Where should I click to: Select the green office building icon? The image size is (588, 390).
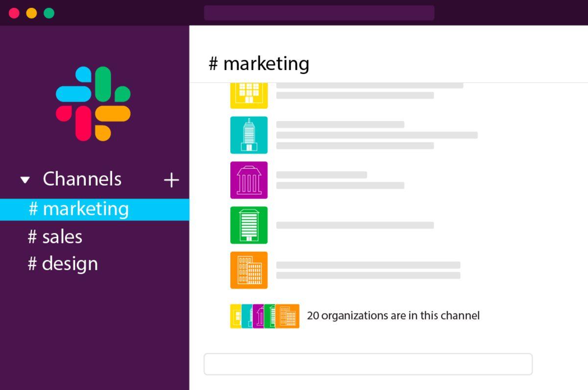coord(249,225)
